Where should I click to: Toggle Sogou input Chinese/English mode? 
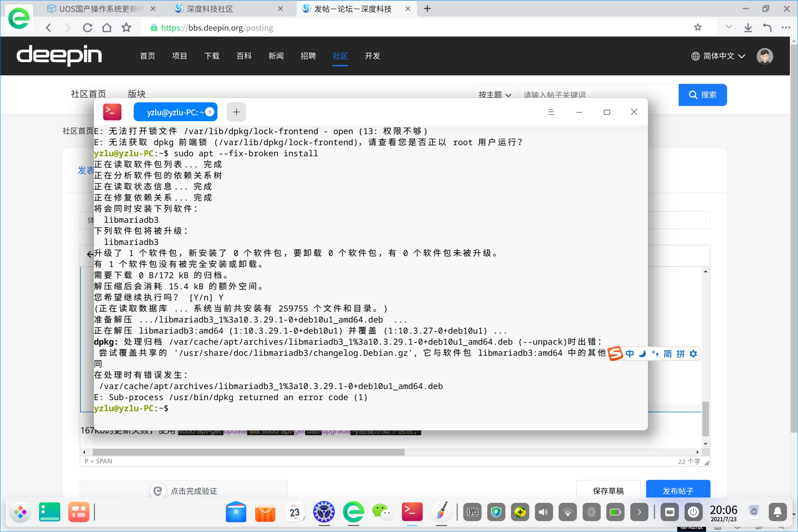pyautogui.click(x=630, y=354)
